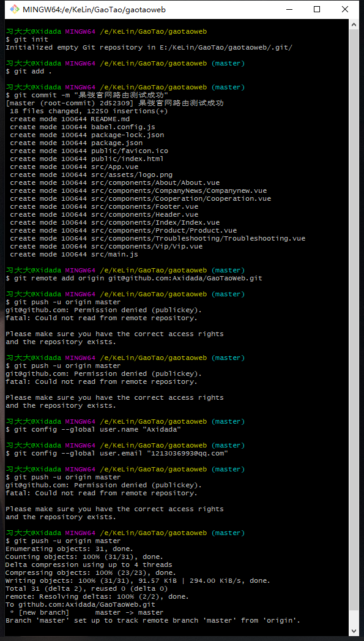Click the src/components/Vip/Vip.vue line
364x641 pixels.
point(106,246)
